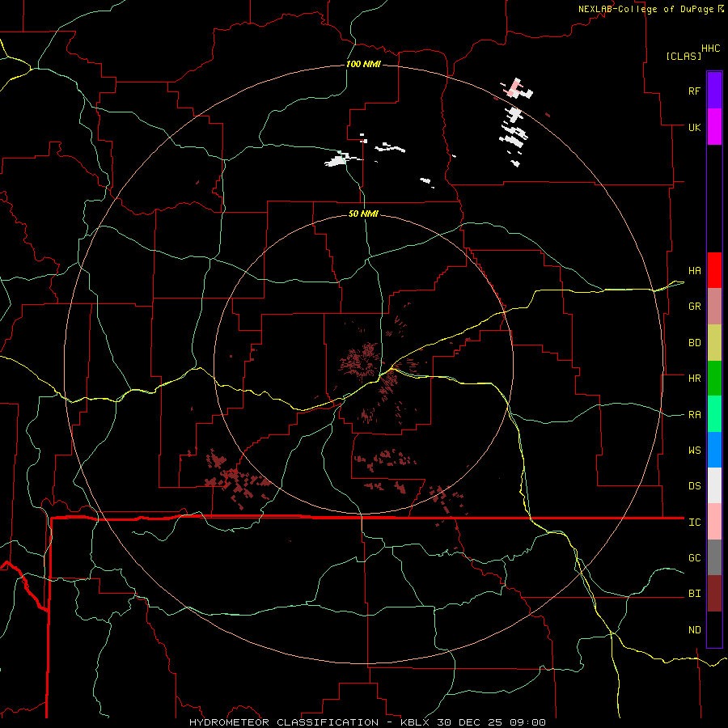
Task: Click the [CLAS] legend header
Action: coord(684,56)
